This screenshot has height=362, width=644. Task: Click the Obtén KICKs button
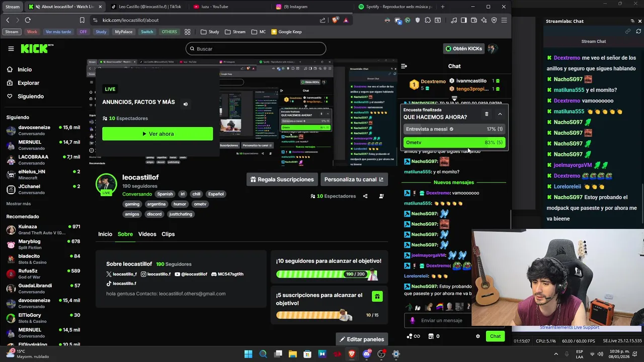pos(464,49)
